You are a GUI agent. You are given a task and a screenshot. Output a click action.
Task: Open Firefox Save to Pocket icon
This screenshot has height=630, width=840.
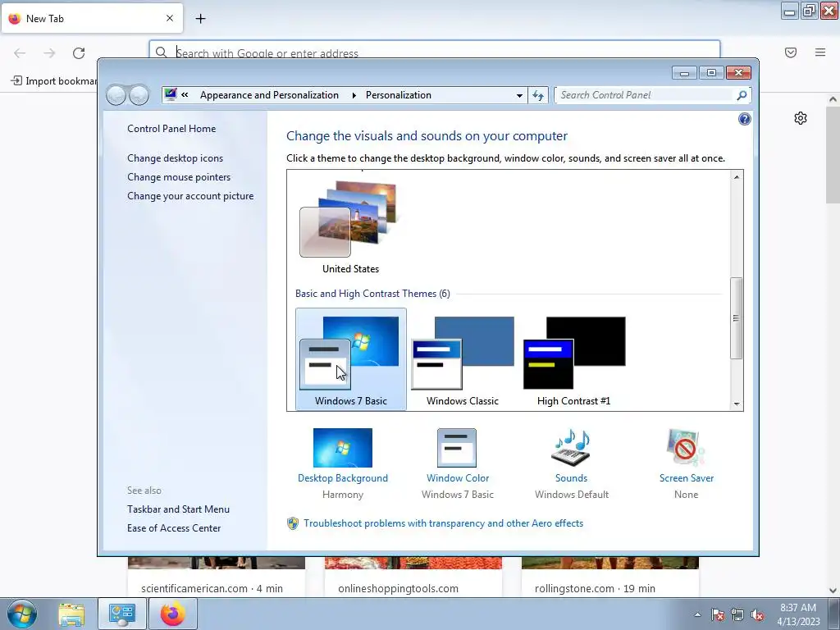click(x=791, y=52)
